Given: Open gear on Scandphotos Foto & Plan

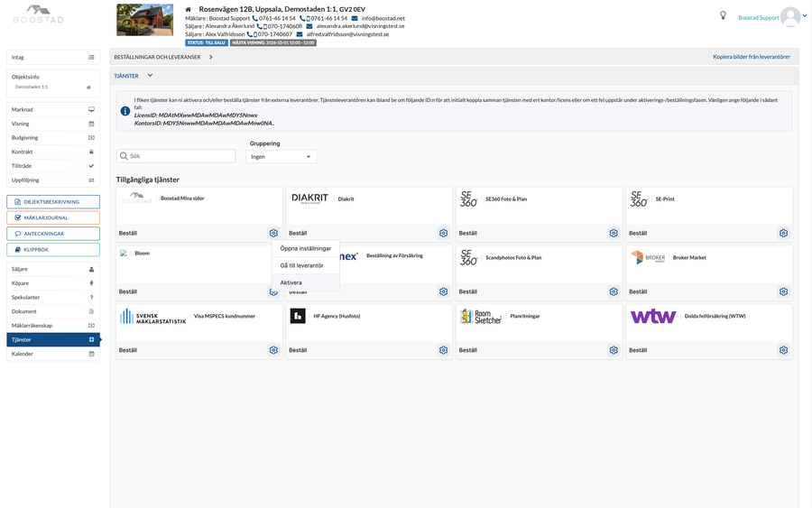Looking at the screenshot, I should (614, 291).
